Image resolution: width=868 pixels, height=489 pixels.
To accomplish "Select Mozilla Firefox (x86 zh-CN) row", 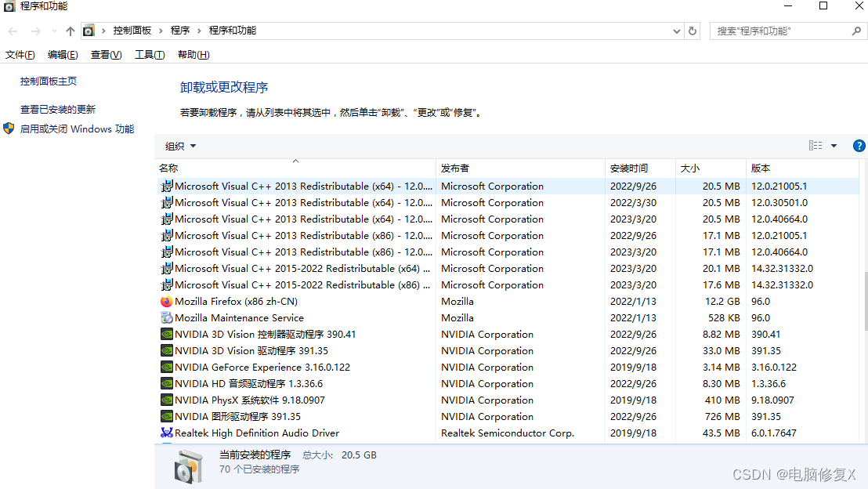I will [x=507, y=301].
